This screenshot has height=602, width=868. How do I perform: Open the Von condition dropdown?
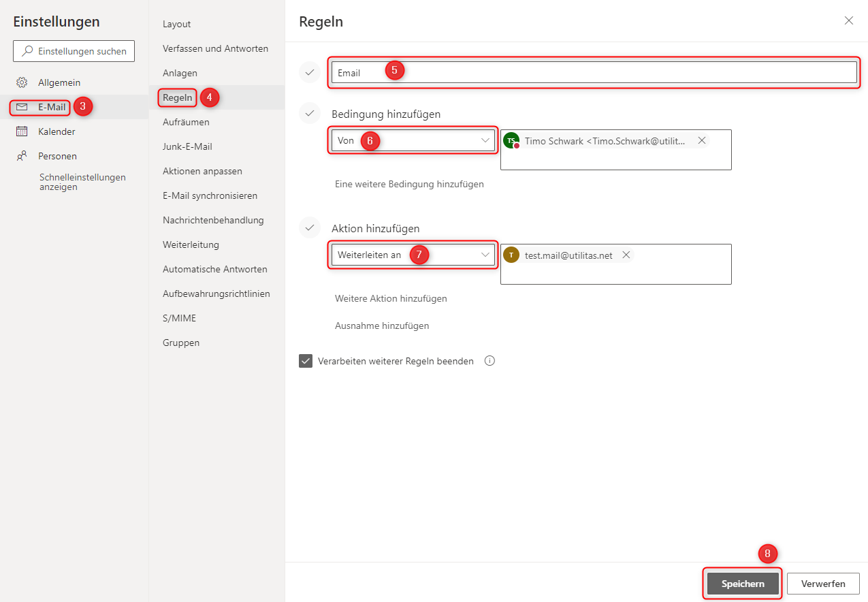[x=412, y=140]
